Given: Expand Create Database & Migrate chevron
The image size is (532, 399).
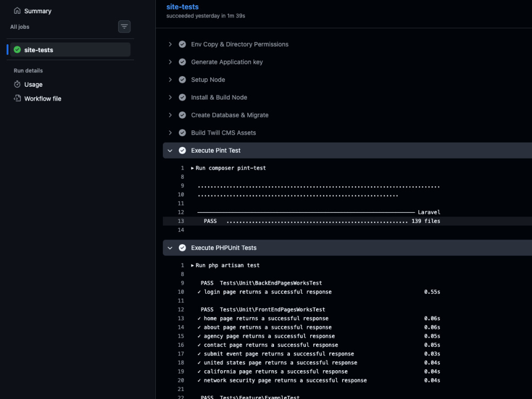Looking at the screenshot, I should coord(170,115).
